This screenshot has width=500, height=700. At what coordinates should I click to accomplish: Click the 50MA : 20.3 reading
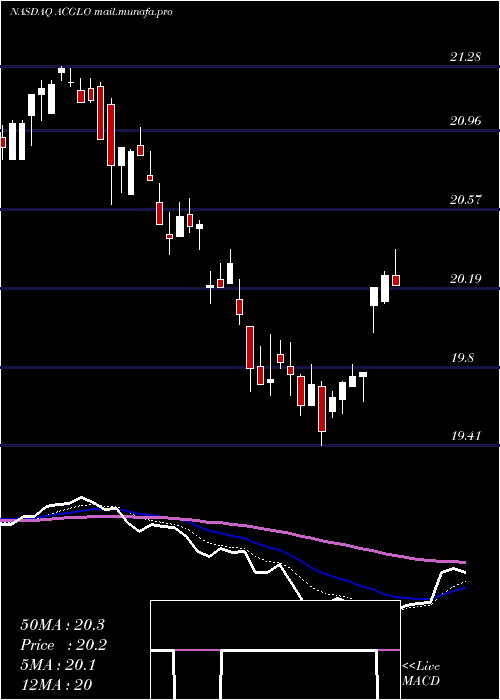point(62,625)
